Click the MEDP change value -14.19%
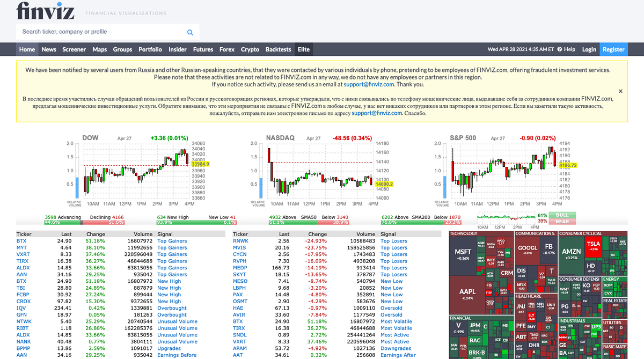644x359 pixels. click(317, 268)
